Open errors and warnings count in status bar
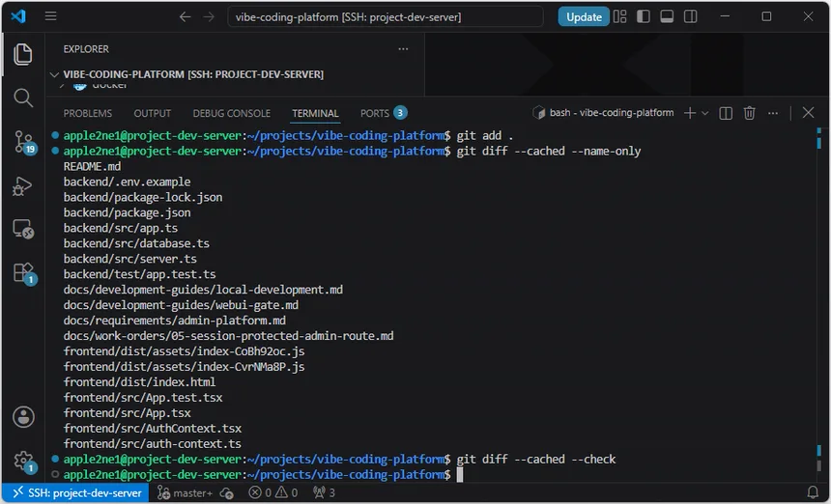Viewport: 831px width, 504px height. [x=273, y=492]
